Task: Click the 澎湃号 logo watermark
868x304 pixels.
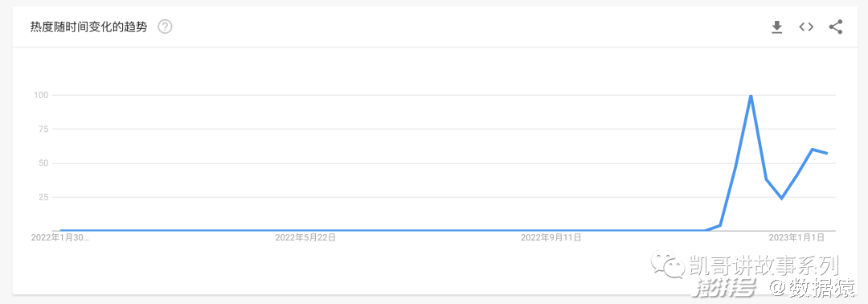Action: 725,287
